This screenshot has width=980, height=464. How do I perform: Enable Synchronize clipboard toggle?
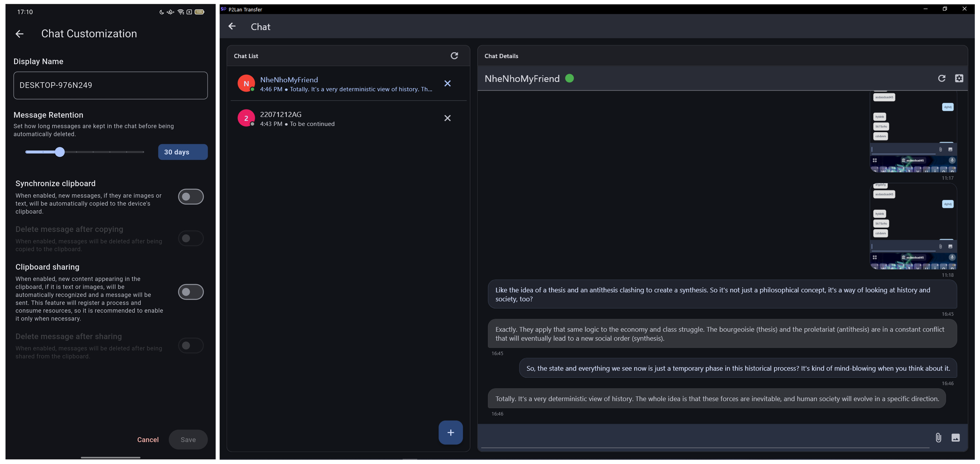[191, 197]
